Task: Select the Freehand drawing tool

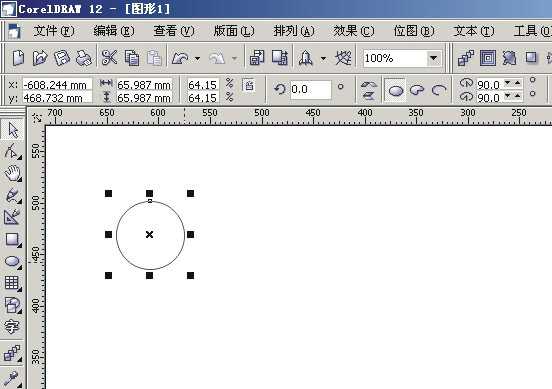Action: pyautogui.click(x=12, y=195)
